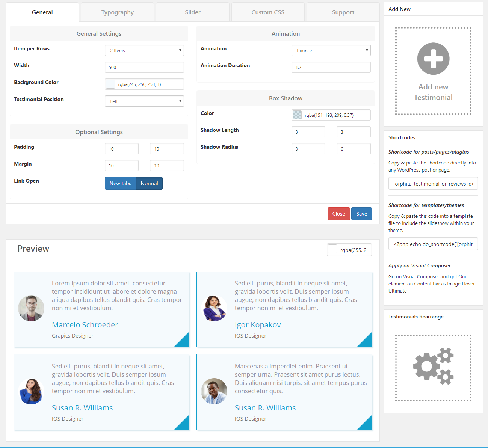488x448 pixels.
Task: Click Igor Kopakov's avatar photo
Action: click(x=214, y=308)
